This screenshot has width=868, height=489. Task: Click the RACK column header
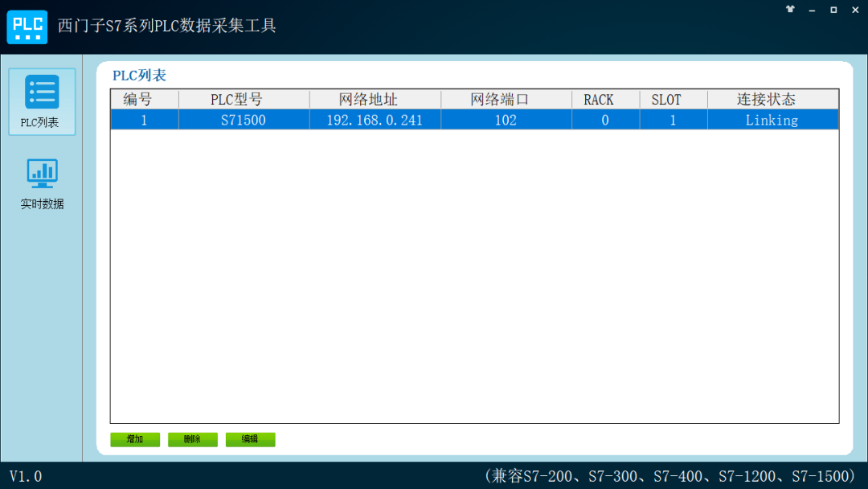tap(606, 100)
